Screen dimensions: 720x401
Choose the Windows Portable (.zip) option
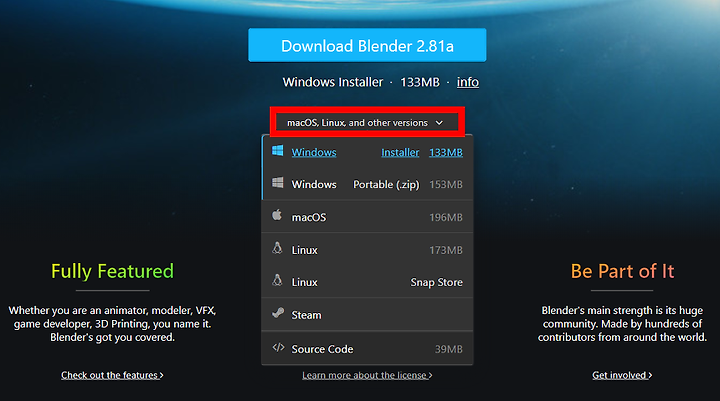pyautogui.click(x=367, y=184)
